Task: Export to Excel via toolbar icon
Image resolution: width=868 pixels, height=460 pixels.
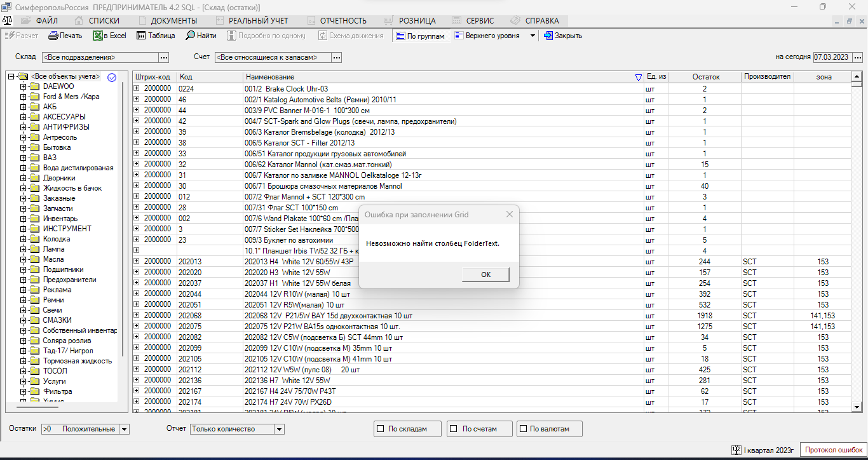Action: (97, 36)
